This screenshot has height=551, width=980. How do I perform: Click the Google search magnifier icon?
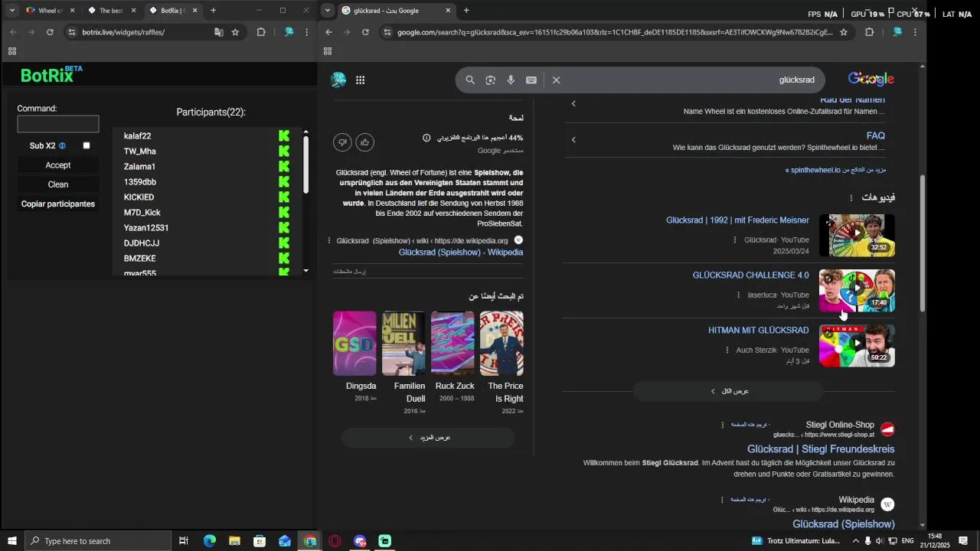click(x=470, y=80)
